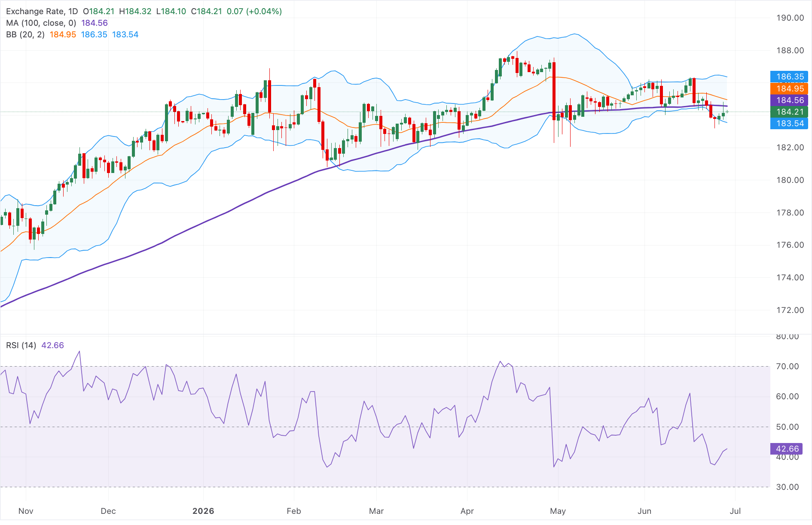Click the RSI 50.00 axis label
The width and height of the screenshot is (812, 525).
[788, 427]
